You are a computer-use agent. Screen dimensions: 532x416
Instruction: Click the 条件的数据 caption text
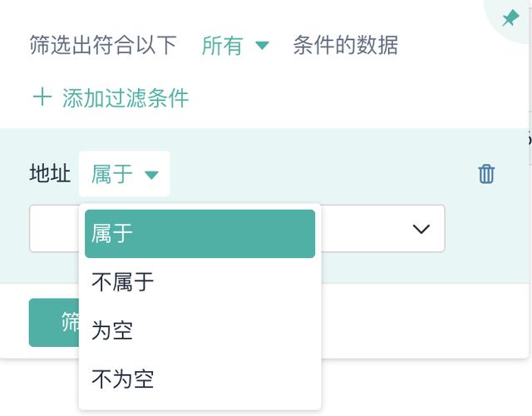(x=345, y=45)
